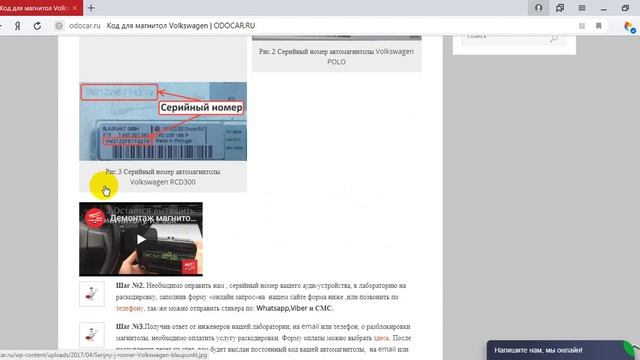Click the odocar.ru address field
Screen dimensions: 640x360
click(x=85, y=26)
